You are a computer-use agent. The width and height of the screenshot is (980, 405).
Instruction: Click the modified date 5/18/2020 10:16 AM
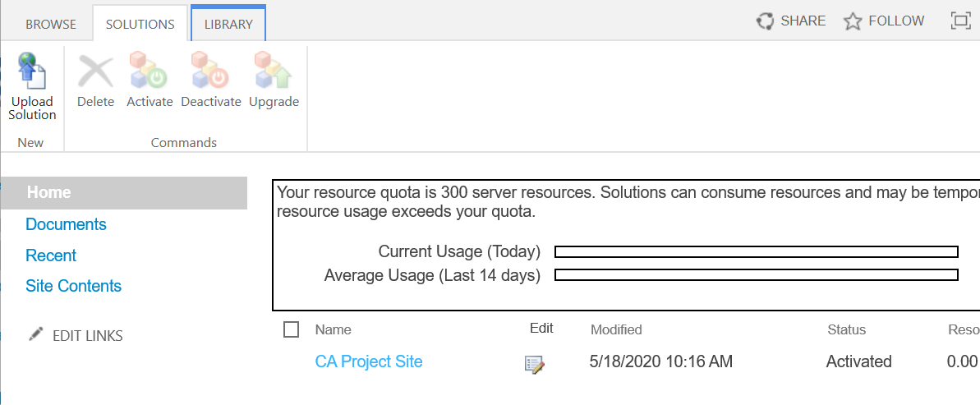[661, 361]
